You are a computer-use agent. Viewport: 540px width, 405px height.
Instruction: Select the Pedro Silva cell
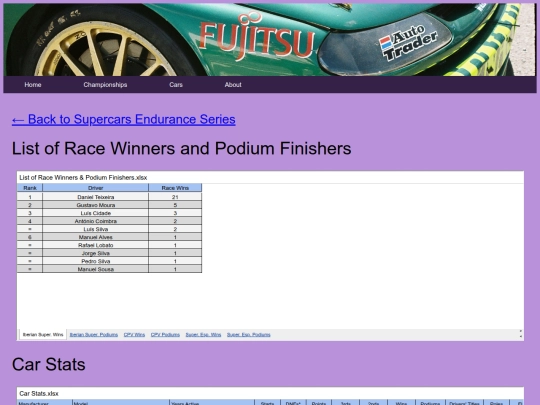[x=96, y=261]
